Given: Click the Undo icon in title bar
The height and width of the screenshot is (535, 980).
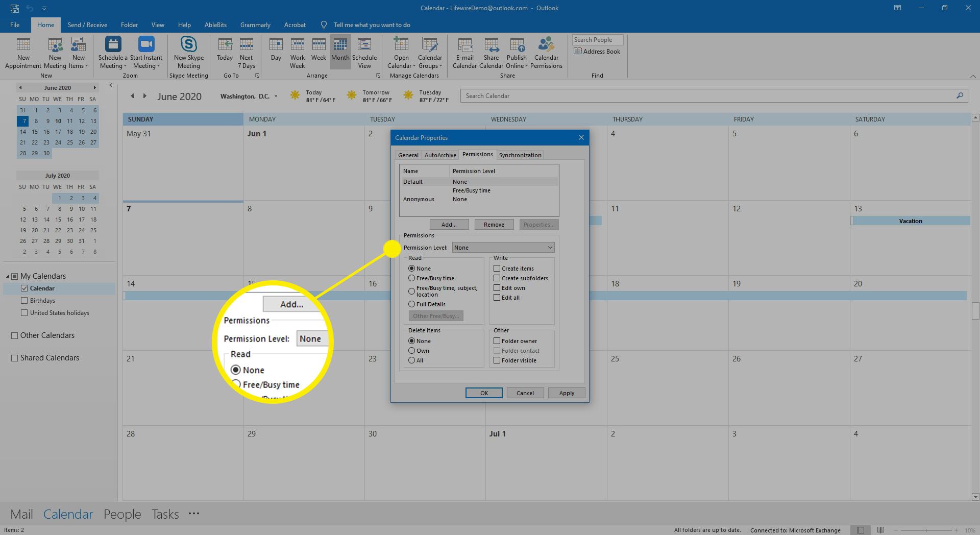Looking at the screenshot, I should 30,8.
